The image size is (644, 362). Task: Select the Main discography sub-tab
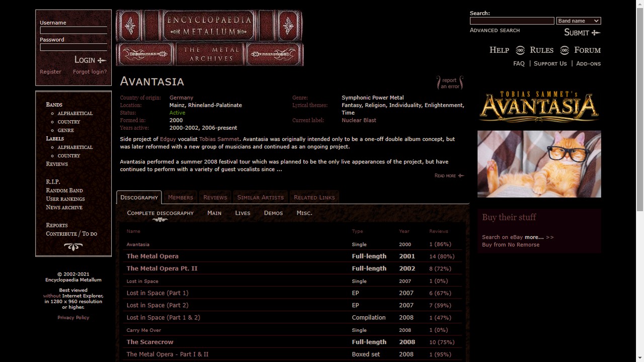point(214,213)
